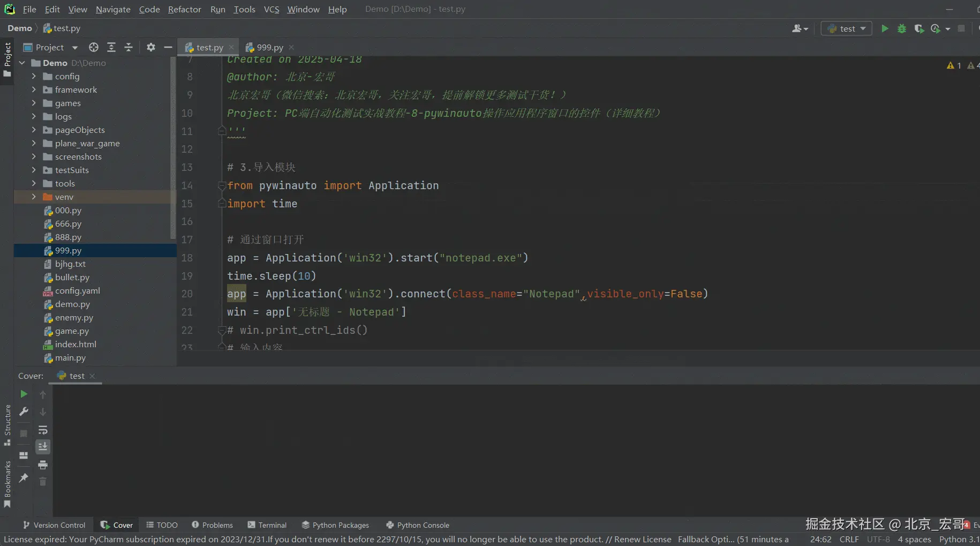The image size is (980, 546).
Task: Click the layout icon in the Cover panel
Action: tap(24, 455)
